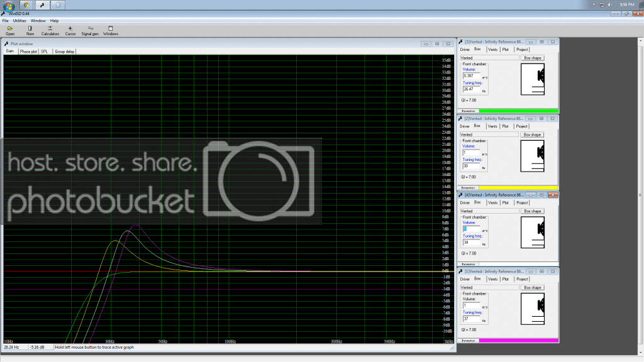Click box type field Vented in project [2]
644x362 pixels.
coord(489,134)
